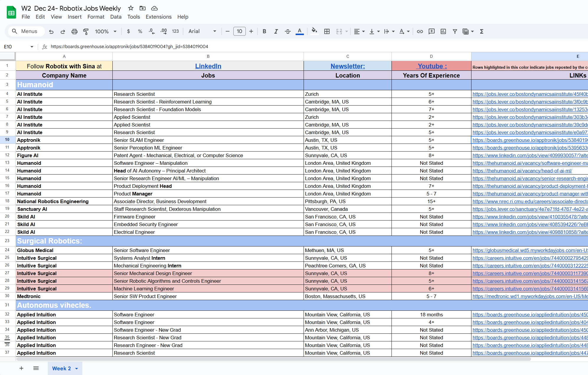The width and height of the screenshot is (588, 375).
Task: Click the horizontal scrollbar
Action: pyautogui.click(x=273, y=359)
